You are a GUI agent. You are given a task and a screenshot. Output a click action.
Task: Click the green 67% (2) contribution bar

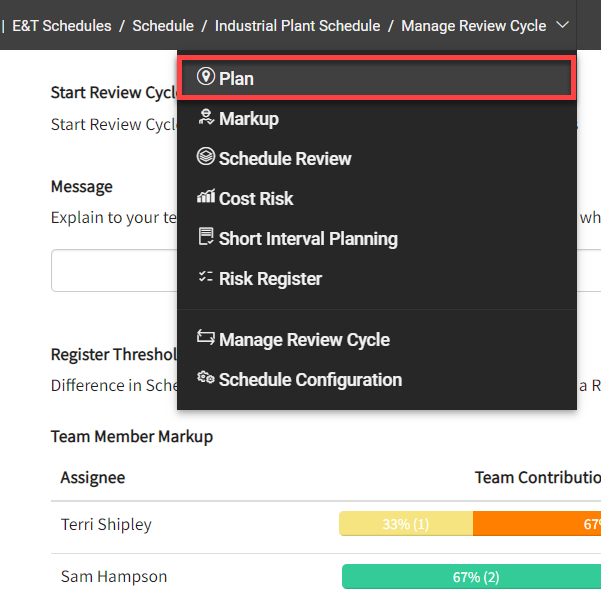pos(471,577)
